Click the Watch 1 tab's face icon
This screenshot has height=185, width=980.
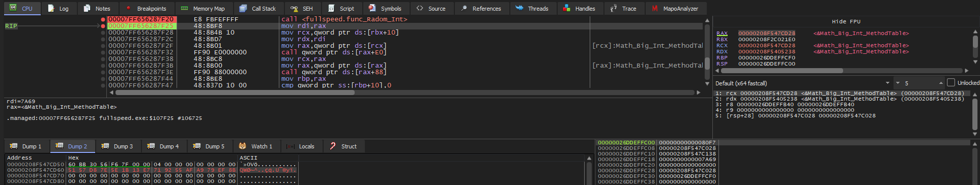(x=243, y=146)
